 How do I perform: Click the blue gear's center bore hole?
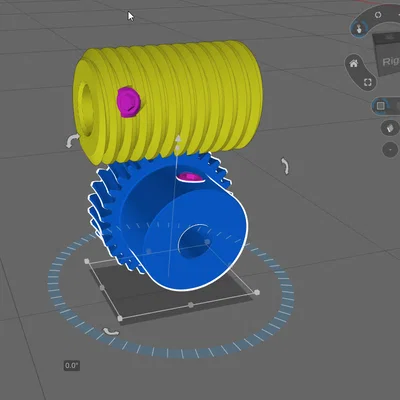coord(194,243)
